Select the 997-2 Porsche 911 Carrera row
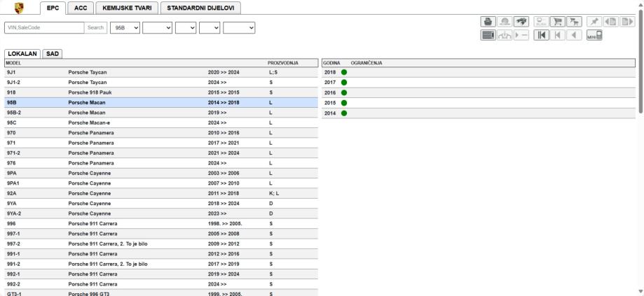 161,244
